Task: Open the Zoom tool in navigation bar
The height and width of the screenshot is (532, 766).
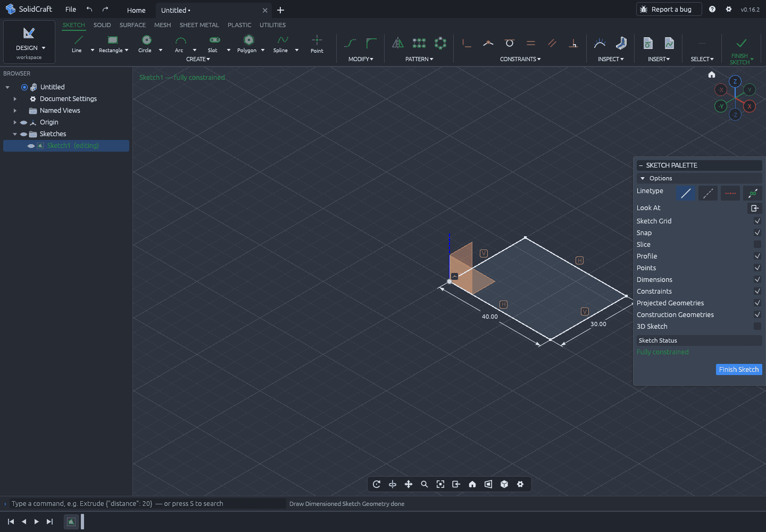Action: (x=424, y=484)
